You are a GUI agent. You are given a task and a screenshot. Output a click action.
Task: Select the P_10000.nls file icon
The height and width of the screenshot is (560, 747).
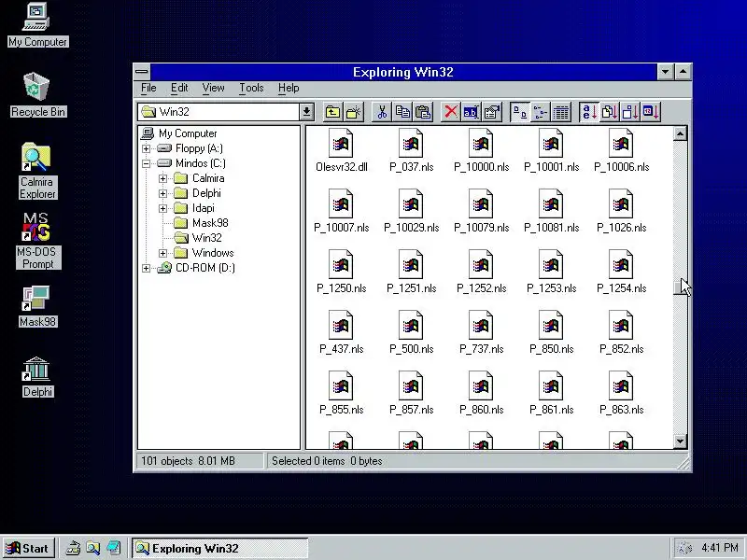481,144
